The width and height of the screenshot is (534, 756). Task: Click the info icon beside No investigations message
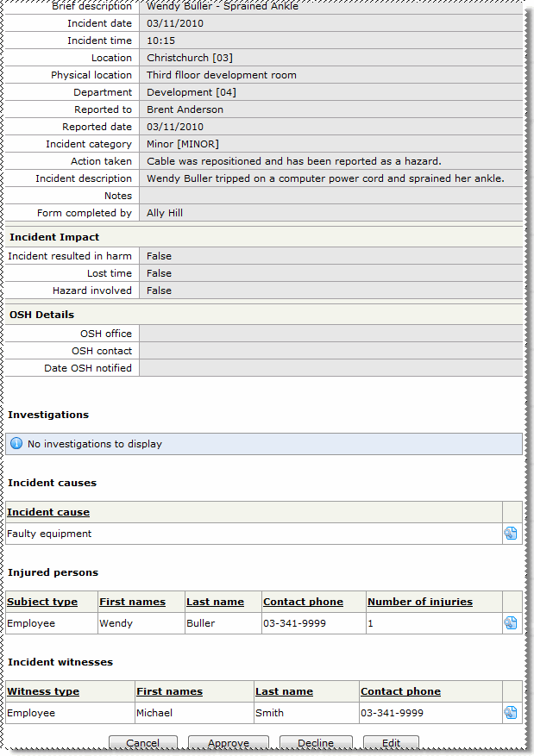coord(16,444)
